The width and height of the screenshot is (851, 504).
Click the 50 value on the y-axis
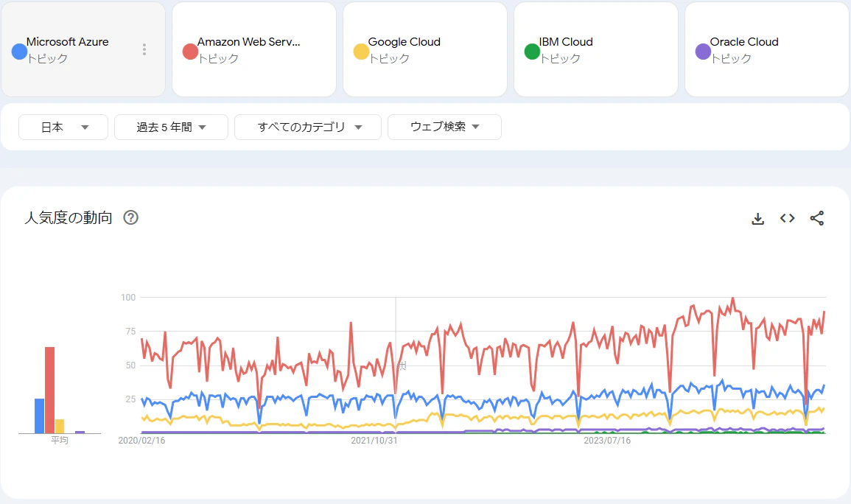pyautogui.click(x=130, y=365)
